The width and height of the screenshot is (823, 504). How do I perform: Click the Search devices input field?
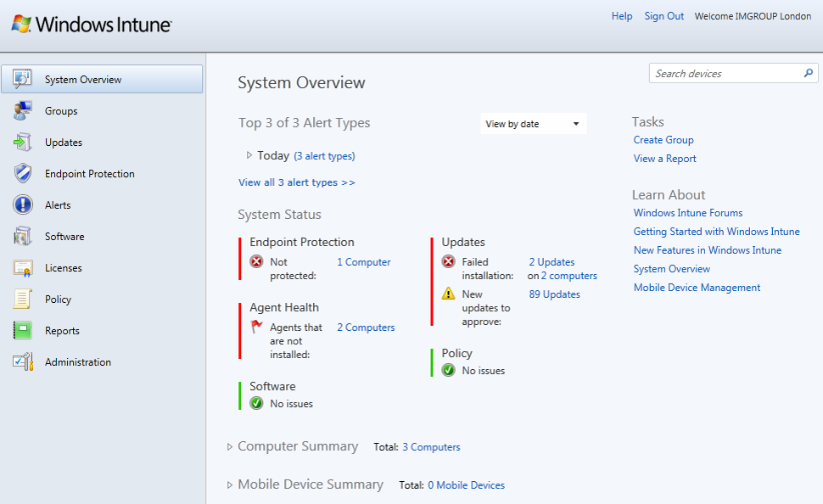[725, 73]
